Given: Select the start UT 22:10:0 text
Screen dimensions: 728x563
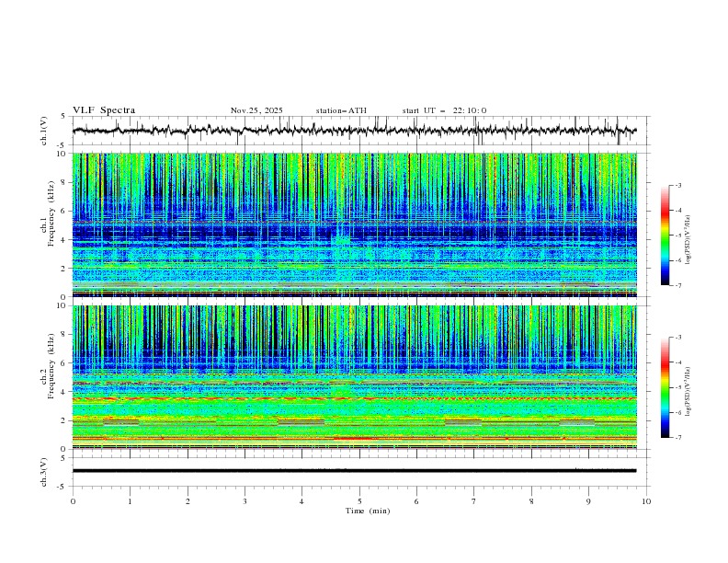Looking at the screenshot, I should coord(444,110).
